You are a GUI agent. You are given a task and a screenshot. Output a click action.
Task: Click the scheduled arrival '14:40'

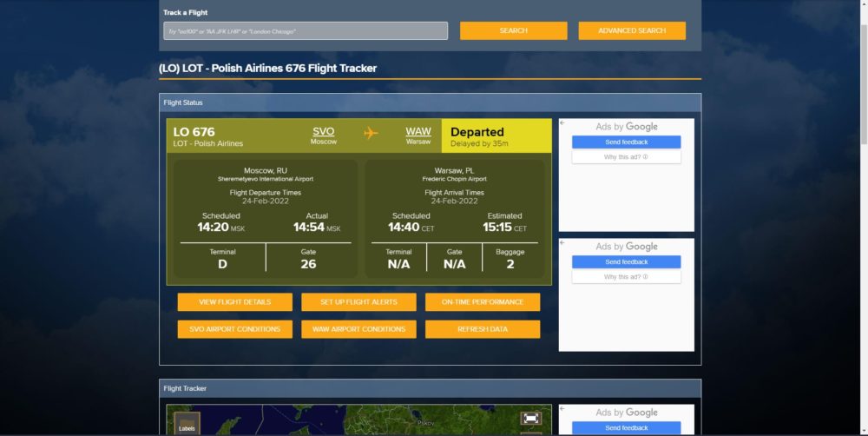point(404,228)
